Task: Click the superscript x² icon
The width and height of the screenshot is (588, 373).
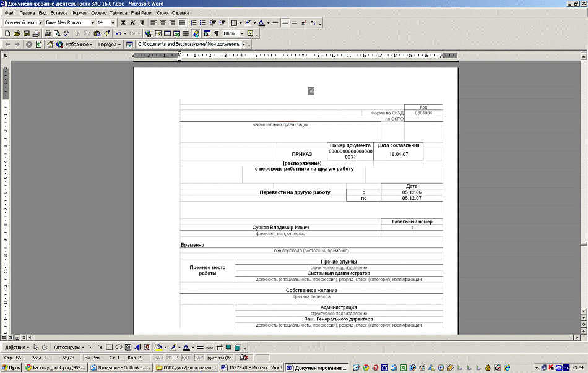Action: pyautogui.click(x=304, y=23)
